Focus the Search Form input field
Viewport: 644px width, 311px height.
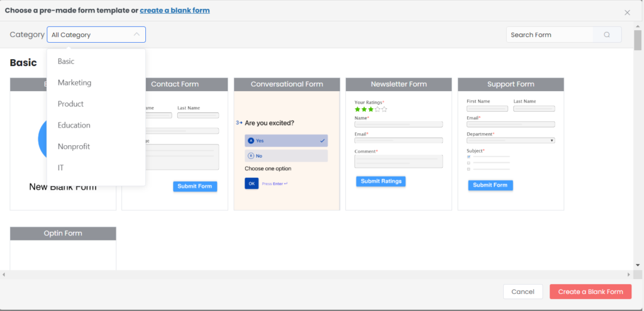coord(550,35)
